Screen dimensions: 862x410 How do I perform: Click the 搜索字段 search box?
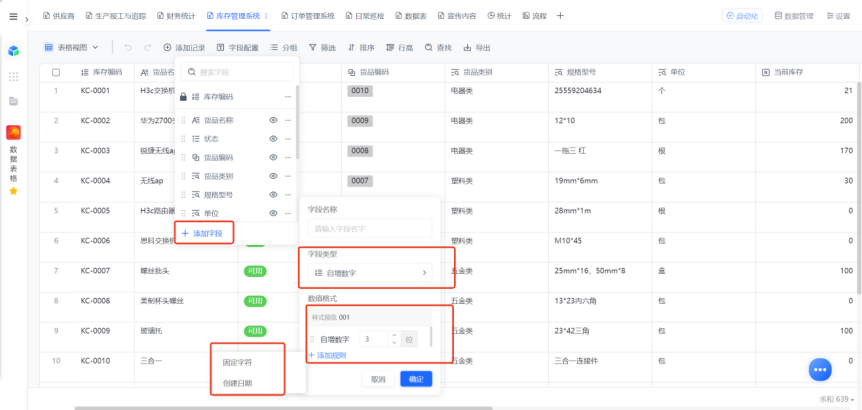tap(237, 72)
